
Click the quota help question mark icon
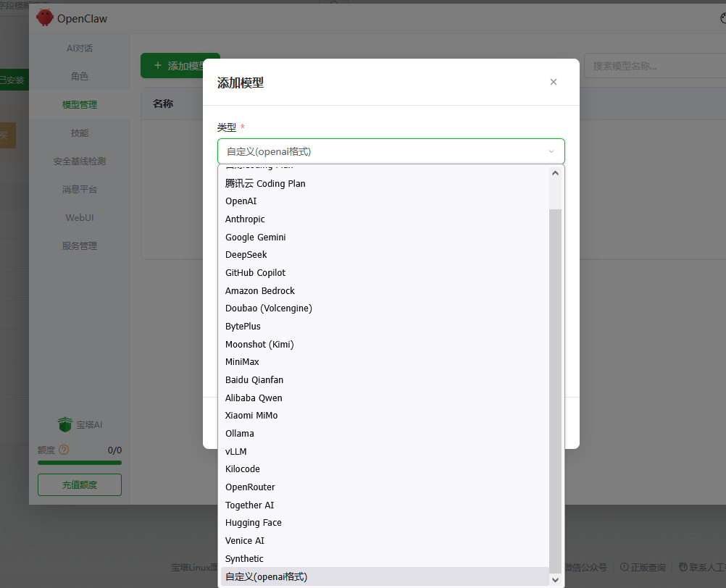click(64, 450)
